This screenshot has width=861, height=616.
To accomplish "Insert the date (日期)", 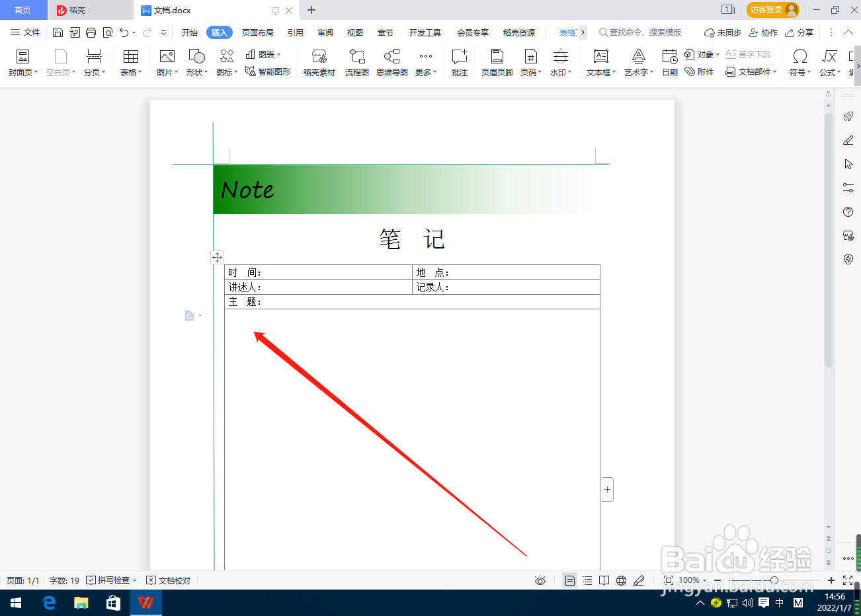I will click(x=670, y=63).
